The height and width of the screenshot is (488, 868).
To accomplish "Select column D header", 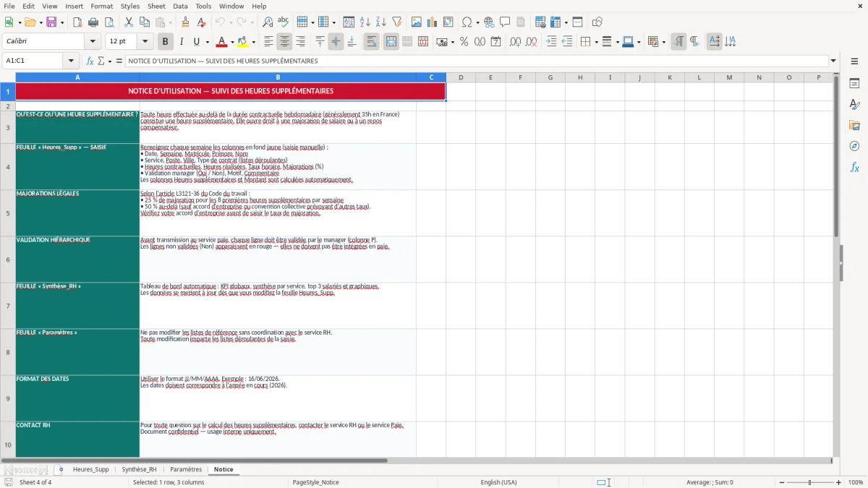I will click(x=461, y=77).
